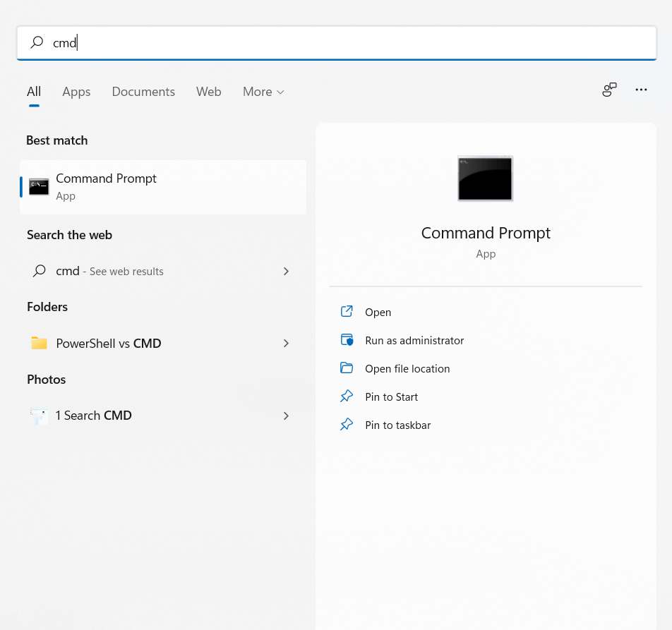Expand the cmd web results chevron

pyautogui.click(x=286, y=271)
